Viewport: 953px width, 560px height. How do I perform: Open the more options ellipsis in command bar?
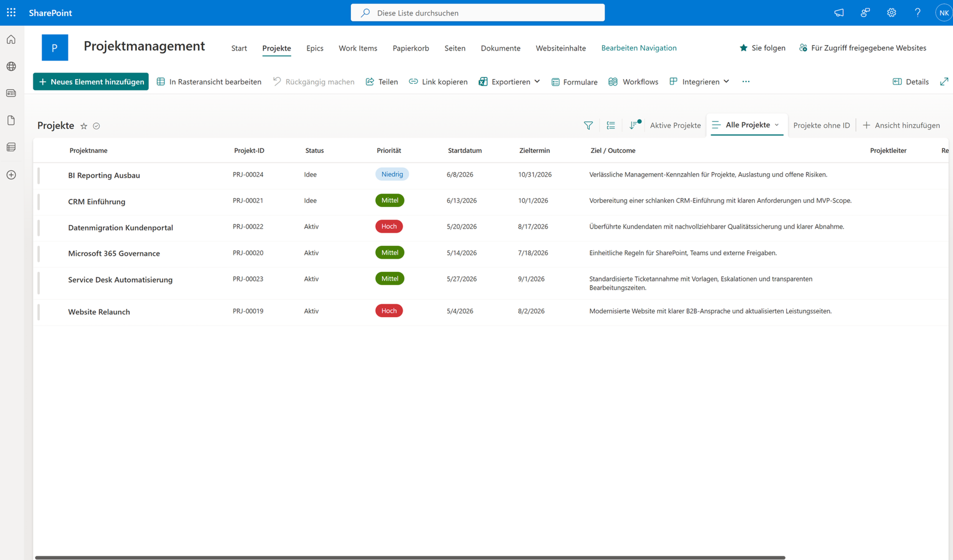746,82
